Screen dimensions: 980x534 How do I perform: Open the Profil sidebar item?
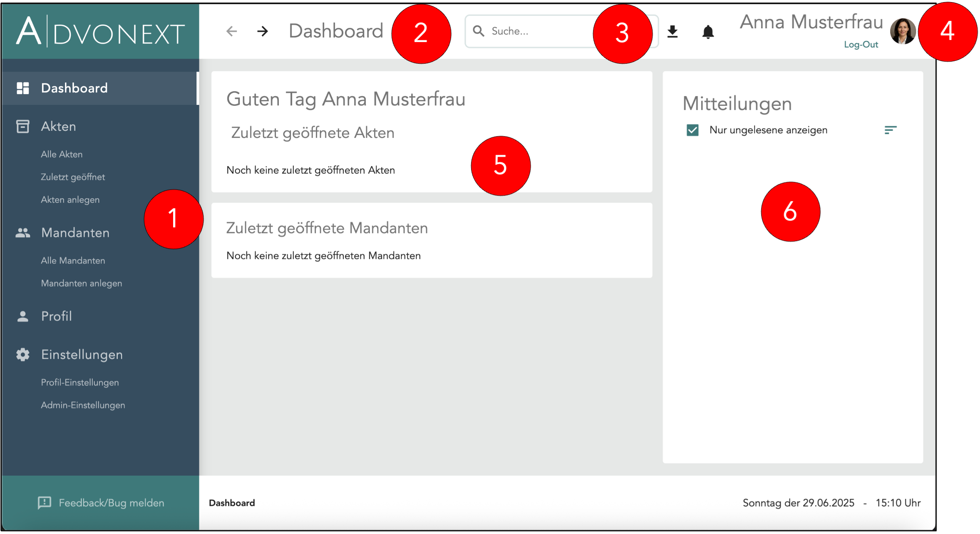(57, 316)
